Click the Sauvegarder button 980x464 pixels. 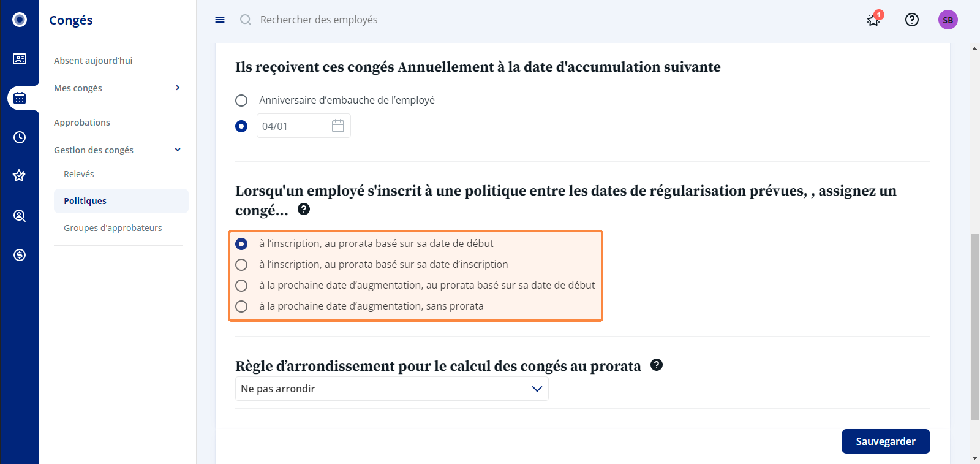tap(885, 441)
